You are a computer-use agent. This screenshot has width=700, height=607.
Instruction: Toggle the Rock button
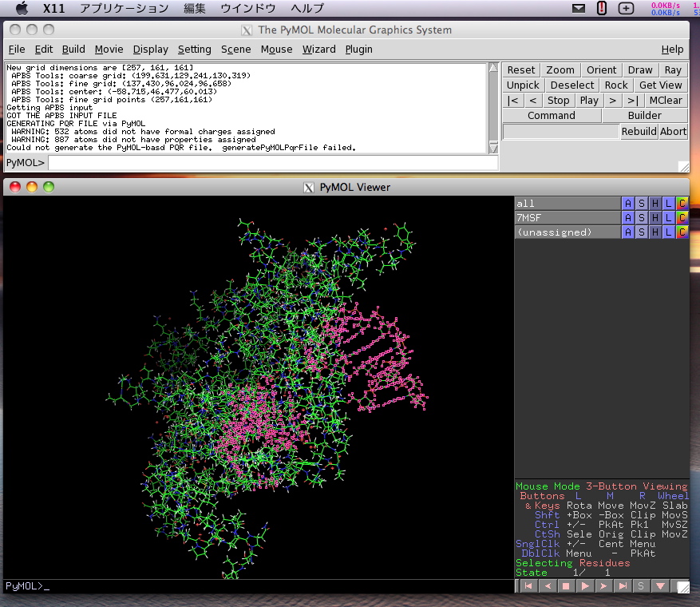(x=616, y=85)
